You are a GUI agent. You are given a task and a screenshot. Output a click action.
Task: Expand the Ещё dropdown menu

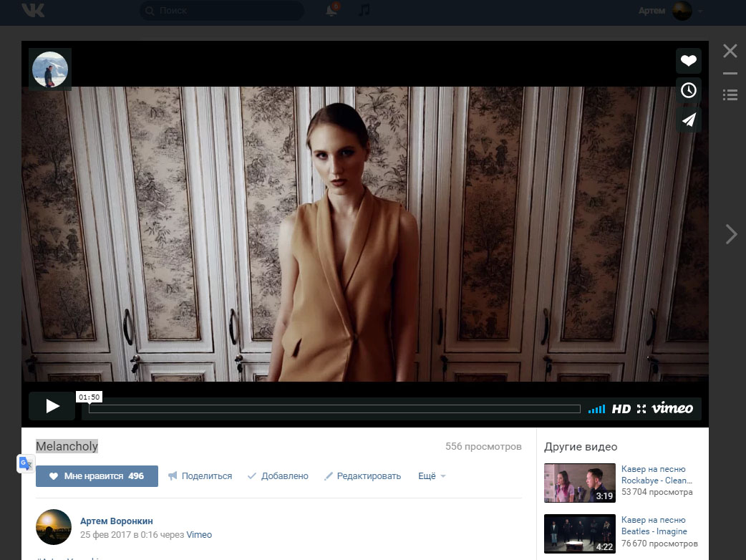click(432, 475)
